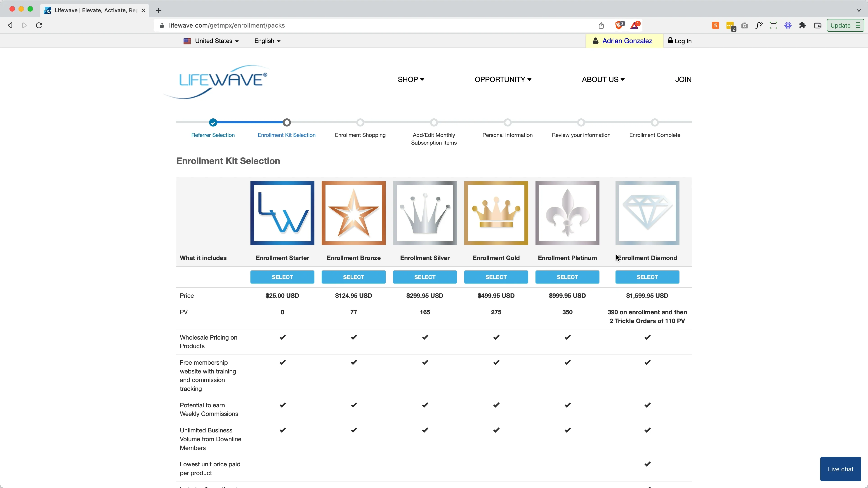868x488 pixels.
Task: Click the Update button
Action: [840, 25]
